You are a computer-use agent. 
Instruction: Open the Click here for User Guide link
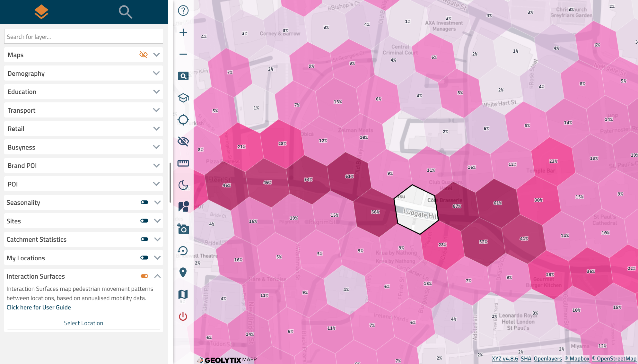pos(39,308)
